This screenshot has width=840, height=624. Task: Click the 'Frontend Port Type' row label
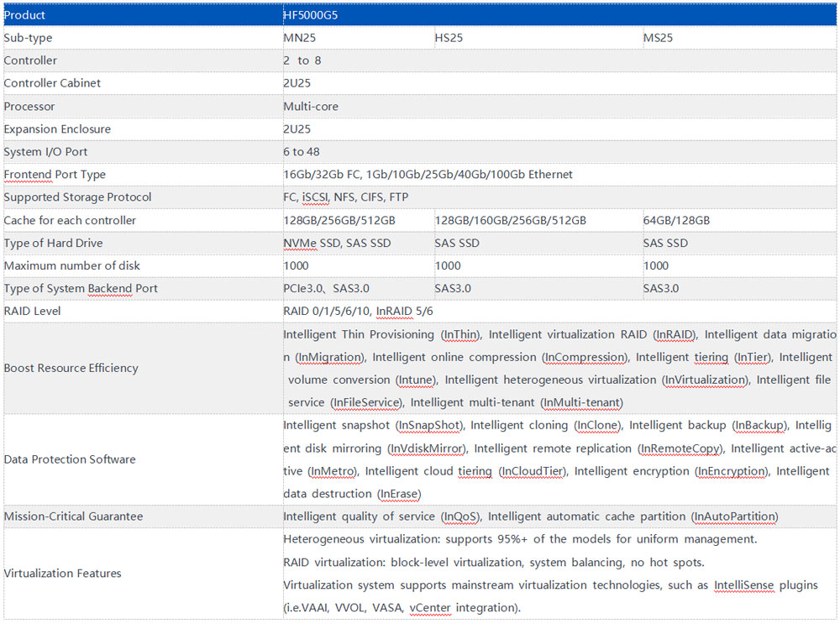[55, 175]
